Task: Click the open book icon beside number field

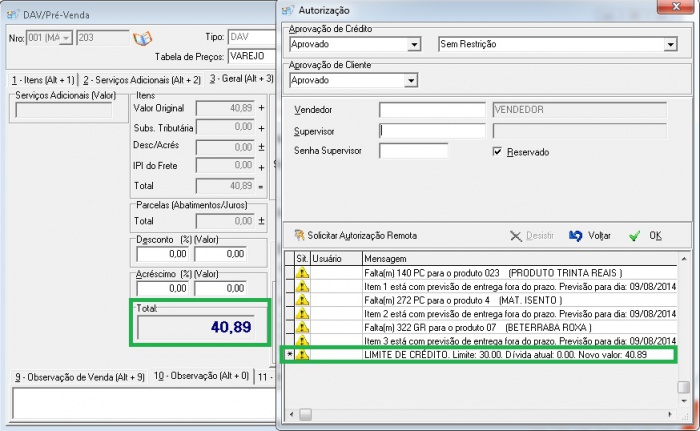Action: [x=142, y=38]
